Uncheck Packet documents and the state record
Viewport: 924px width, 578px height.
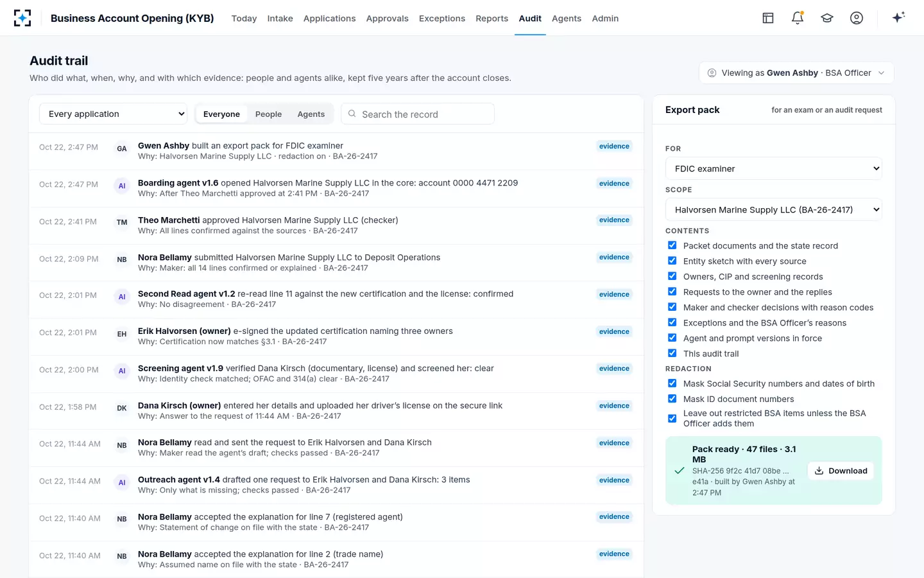(x=672, y=245)
